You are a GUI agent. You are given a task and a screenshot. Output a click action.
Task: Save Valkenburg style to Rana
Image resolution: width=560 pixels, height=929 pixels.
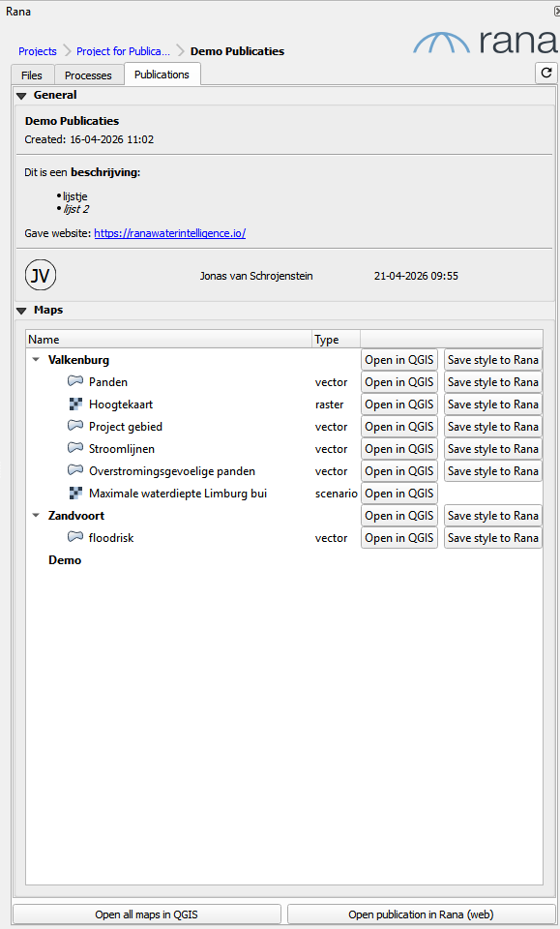493,360
